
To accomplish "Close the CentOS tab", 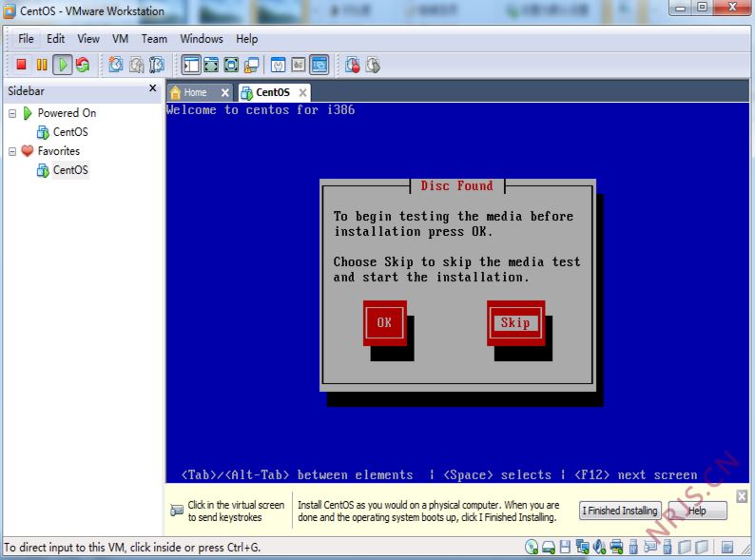I will tap(303, 92).
